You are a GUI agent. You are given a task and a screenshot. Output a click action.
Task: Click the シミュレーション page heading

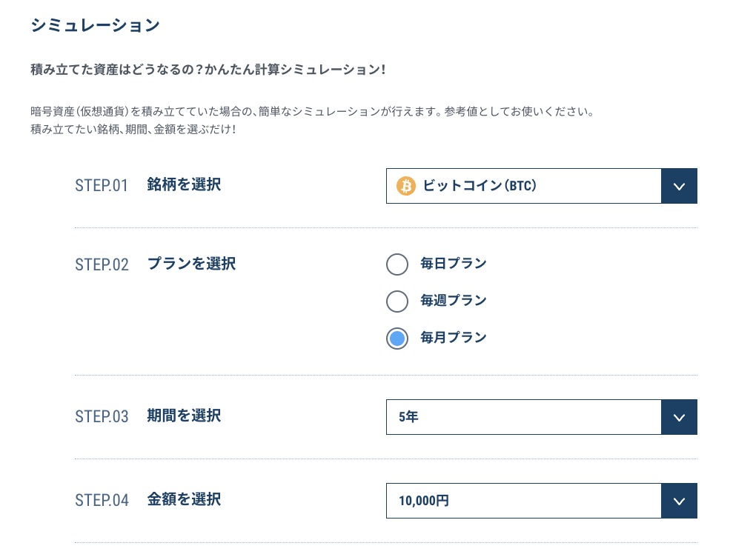95,25
